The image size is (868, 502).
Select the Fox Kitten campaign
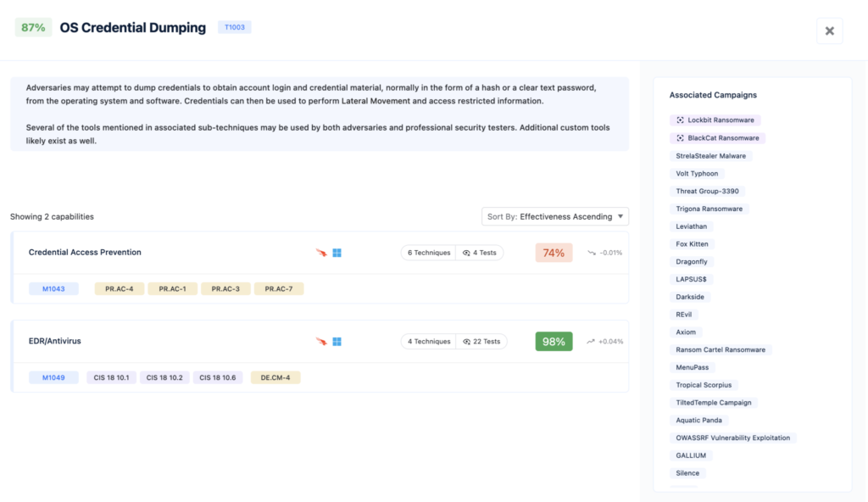(692, 244)
